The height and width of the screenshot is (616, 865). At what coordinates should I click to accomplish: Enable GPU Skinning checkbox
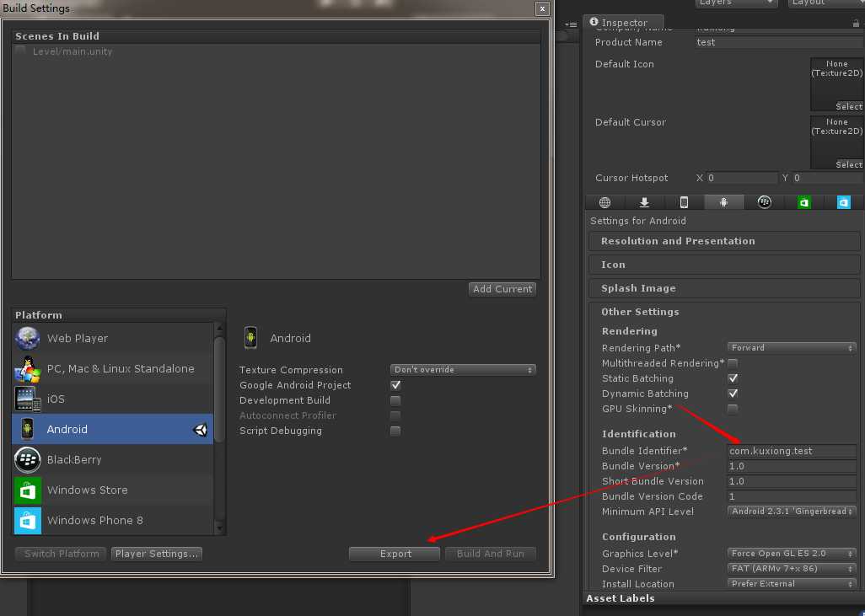(733, 409)
